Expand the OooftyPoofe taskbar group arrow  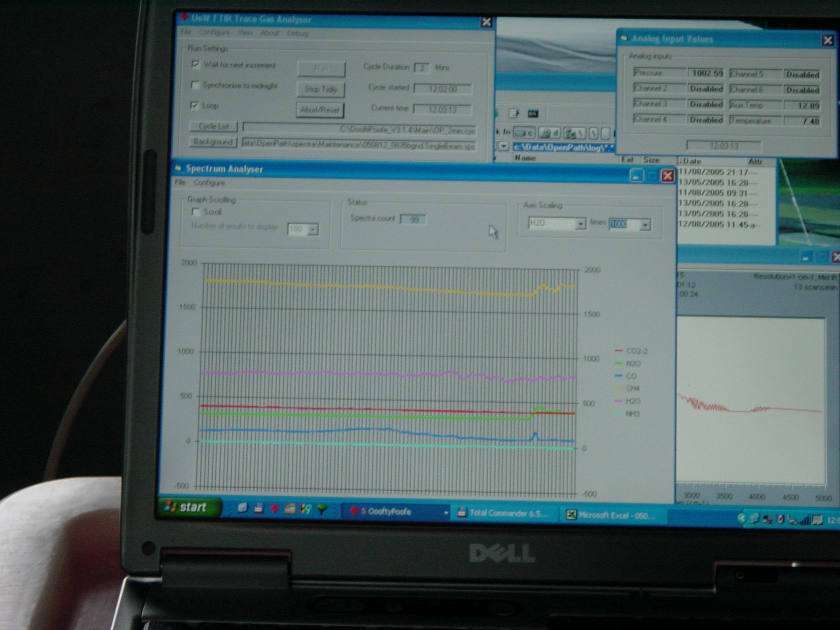446,512
